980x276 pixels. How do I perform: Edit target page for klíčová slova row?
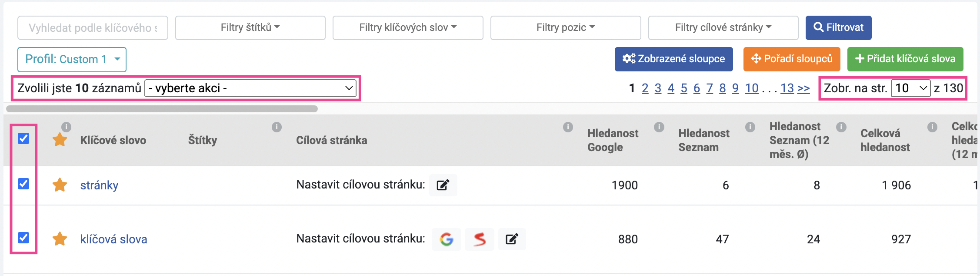click(512, 239)
